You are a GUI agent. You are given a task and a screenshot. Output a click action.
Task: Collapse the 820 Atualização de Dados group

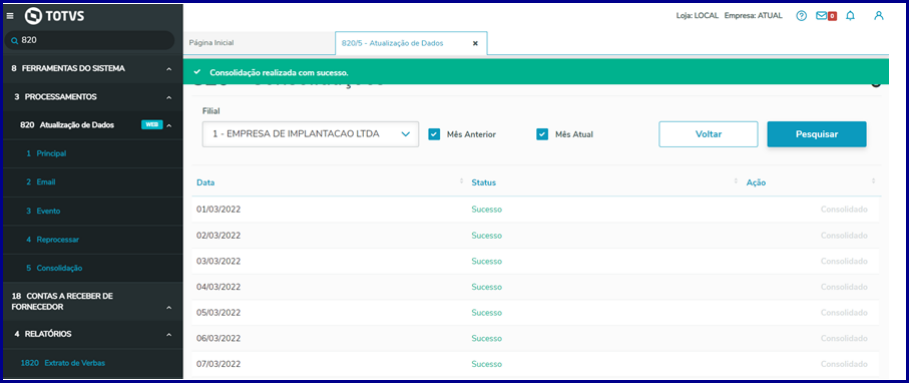pyautogui.click(x=169, y=125)
